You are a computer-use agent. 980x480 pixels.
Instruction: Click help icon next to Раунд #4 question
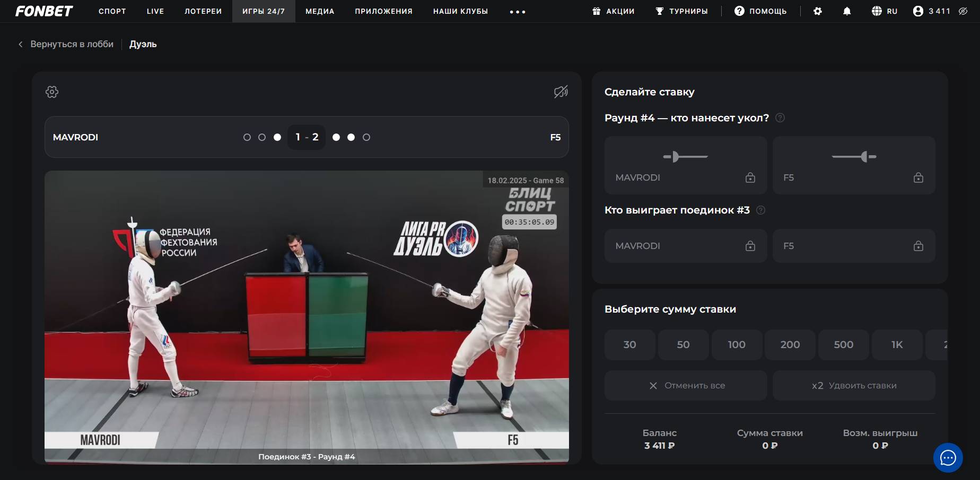(780, 118)
